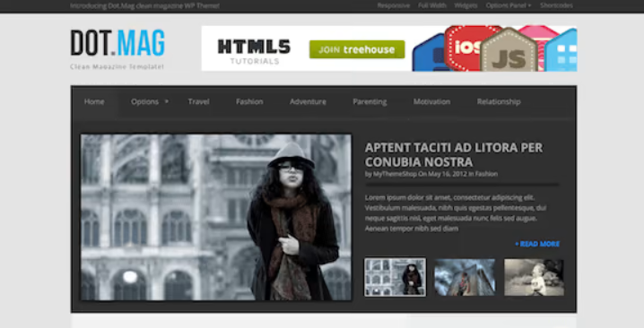Select the blue-toned middle slider thumbnail
The image size is (644, 328).
coord(465,277)
